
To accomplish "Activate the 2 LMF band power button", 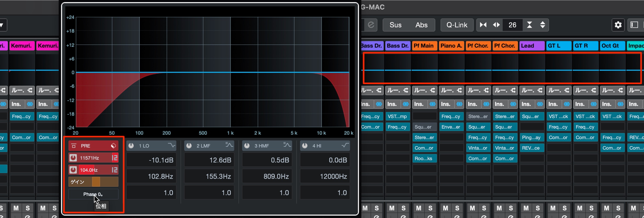I will [x=189, y=146].
